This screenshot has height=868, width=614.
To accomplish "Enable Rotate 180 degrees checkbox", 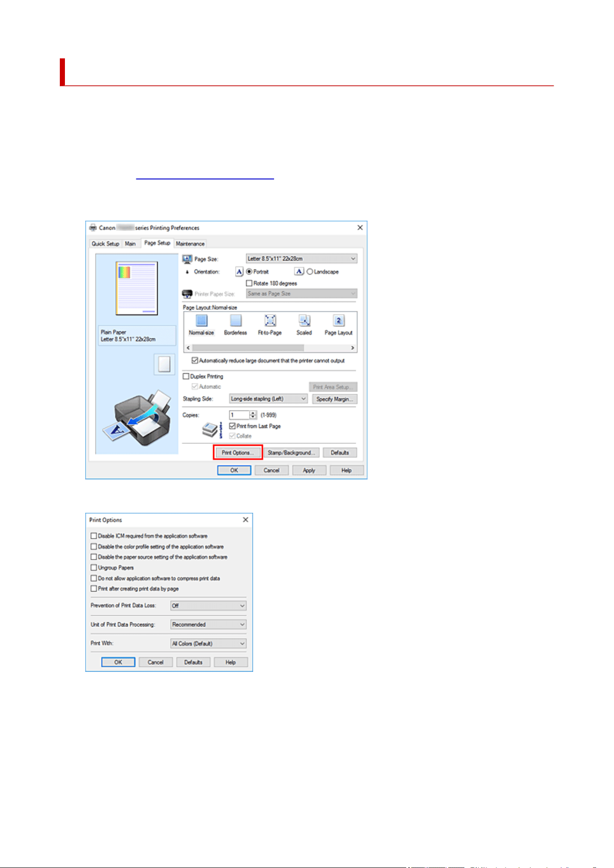I will point(249,283).
